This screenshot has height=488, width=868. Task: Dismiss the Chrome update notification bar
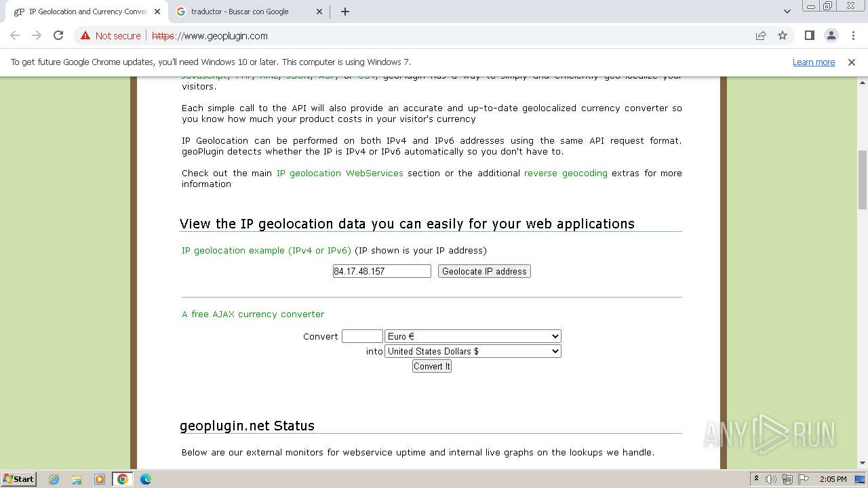coord(852,62)
